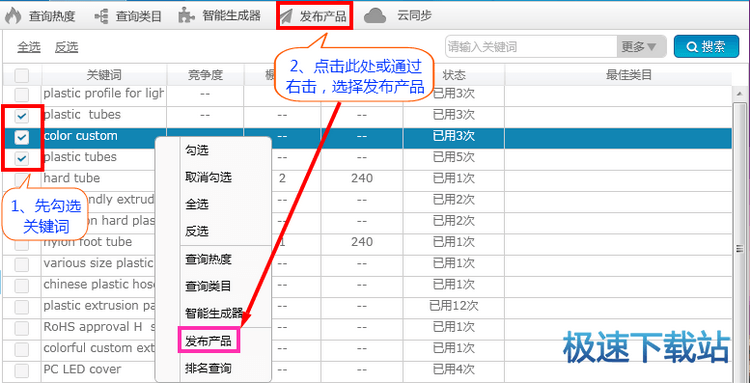Check the various size plastic row checkbox
The width and height of the screenshot is (750, 383).
(x=22, y=264)
